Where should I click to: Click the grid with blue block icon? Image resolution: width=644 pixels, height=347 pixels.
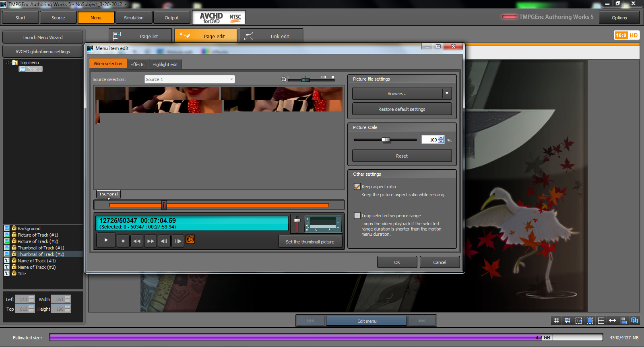pos(567,321)
